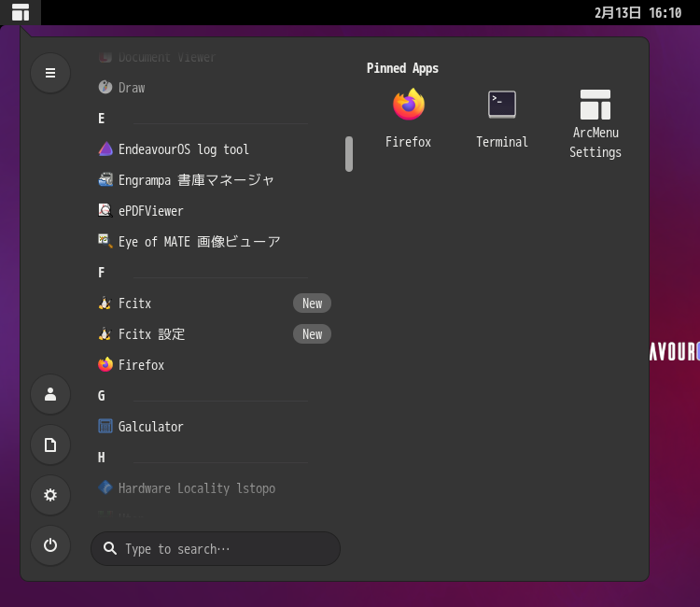Select the Fcitx 設定 entry label
Viewport: 700px width, 607px height.
pos(151,334)
